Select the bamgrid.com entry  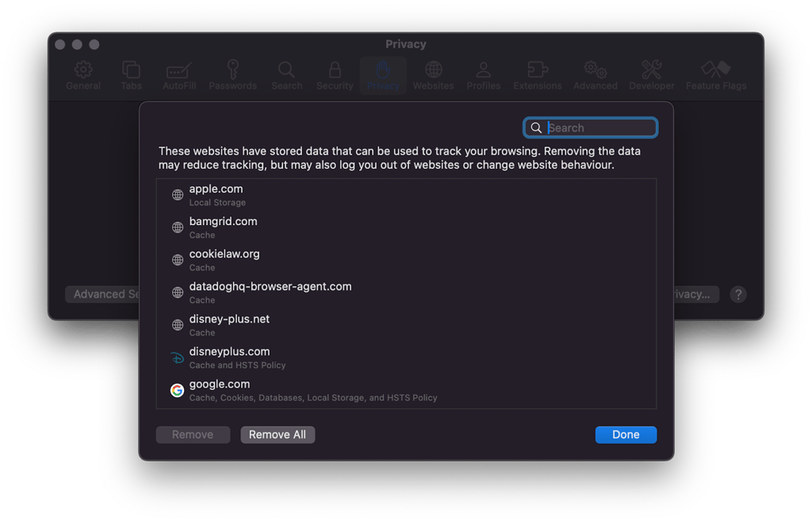406,228
